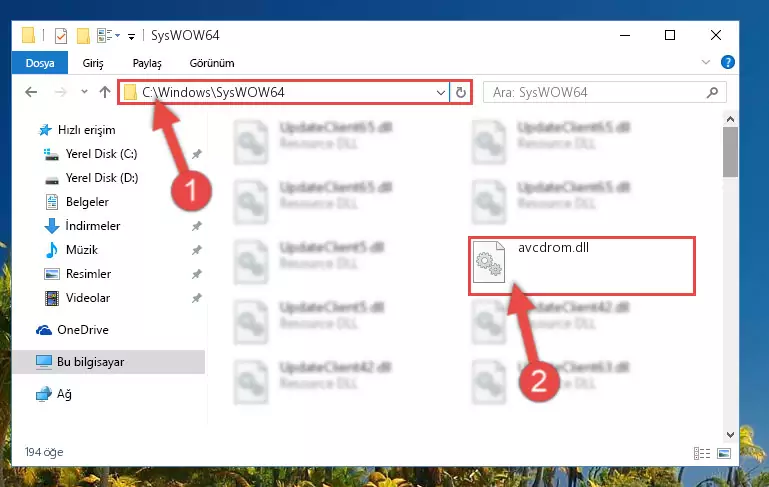Go forward with the forward arrow
Image resolution: width=769 pixels, height=487 pixels.
60,92
